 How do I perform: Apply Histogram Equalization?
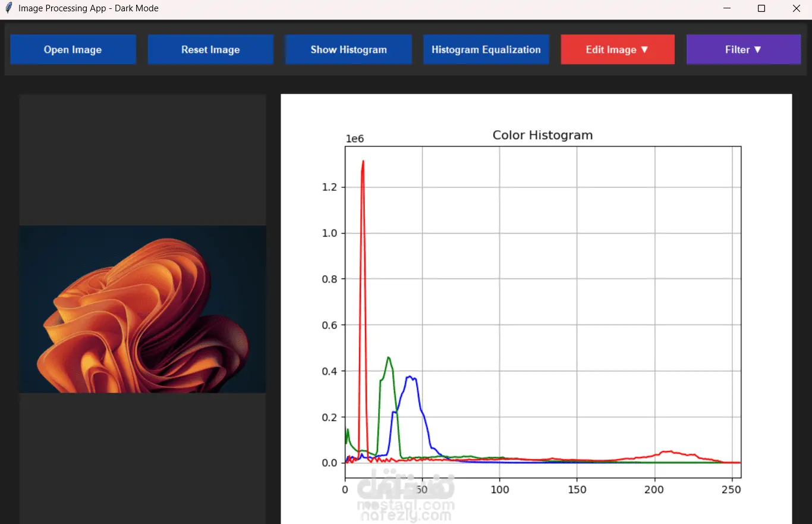point(486,49)
